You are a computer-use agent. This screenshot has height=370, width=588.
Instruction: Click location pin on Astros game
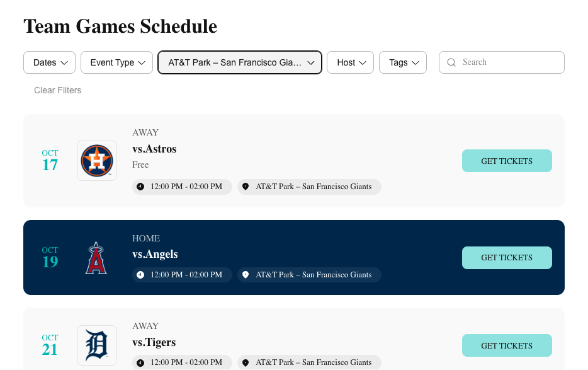pos(246,187)
